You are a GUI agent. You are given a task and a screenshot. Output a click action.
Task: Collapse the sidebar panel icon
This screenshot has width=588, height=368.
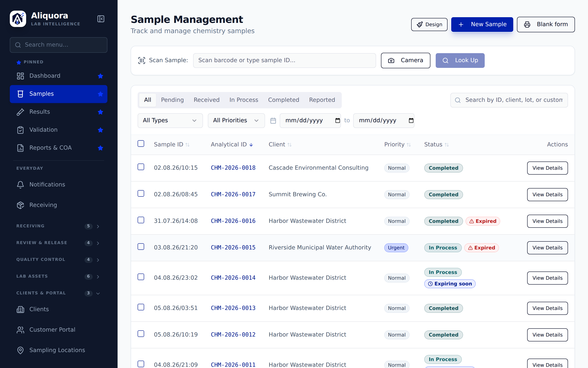pos(101,19)
